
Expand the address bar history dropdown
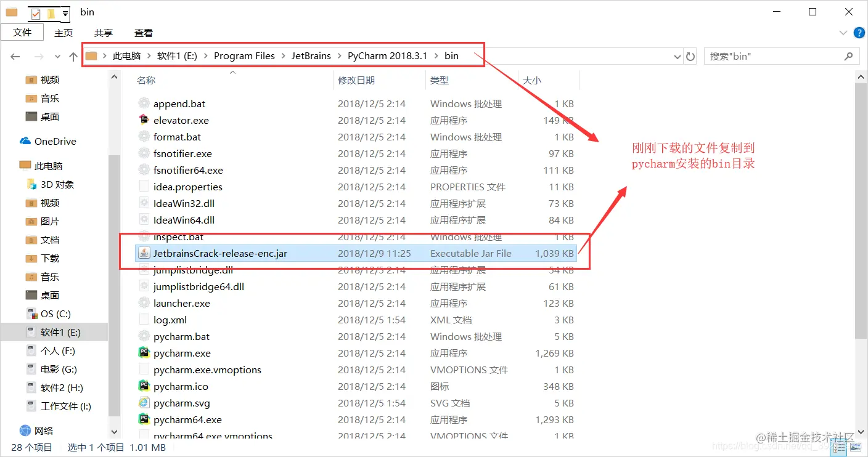677,57
